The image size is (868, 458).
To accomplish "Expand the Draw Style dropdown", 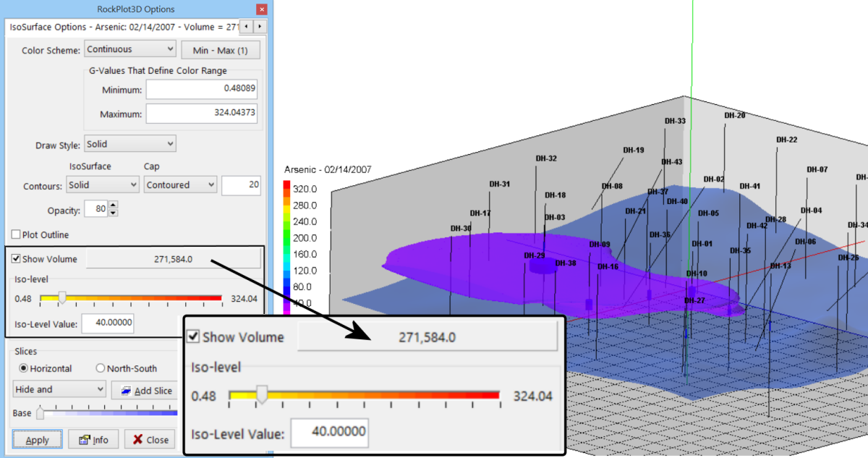I will (x=130, y=144).
